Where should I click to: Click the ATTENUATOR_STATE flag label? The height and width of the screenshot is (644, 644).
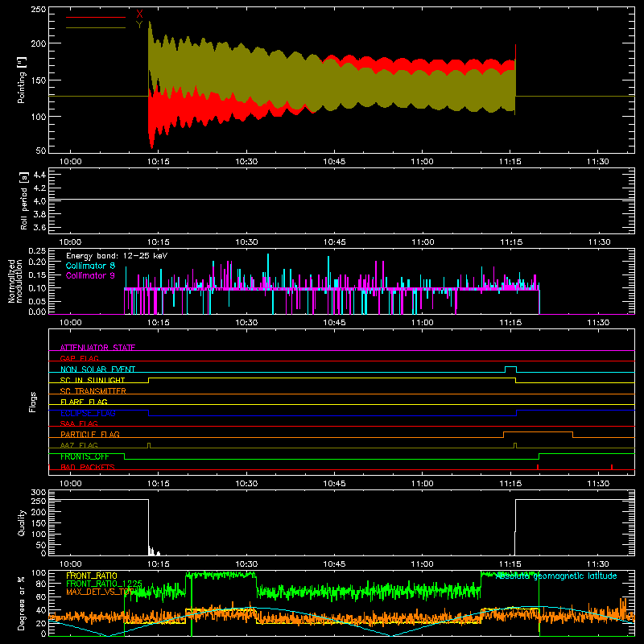click(97, 348)
